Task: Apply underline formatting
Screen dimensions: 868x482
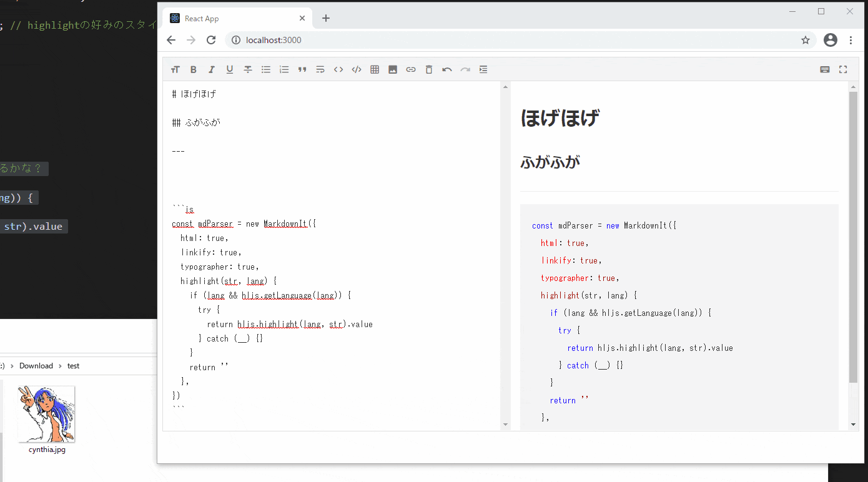Action: tap(230, 69)
